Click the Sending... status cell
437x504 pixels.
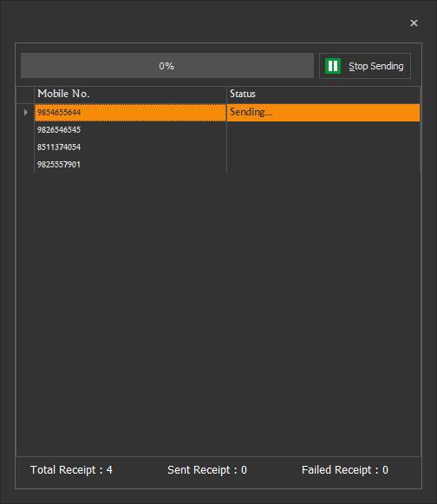323,113
